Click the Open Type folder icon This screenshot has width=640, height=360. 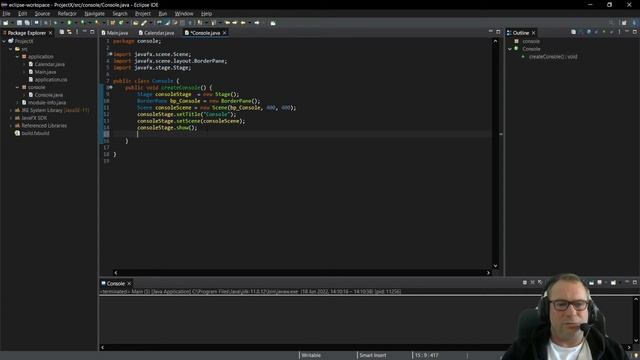136,23
